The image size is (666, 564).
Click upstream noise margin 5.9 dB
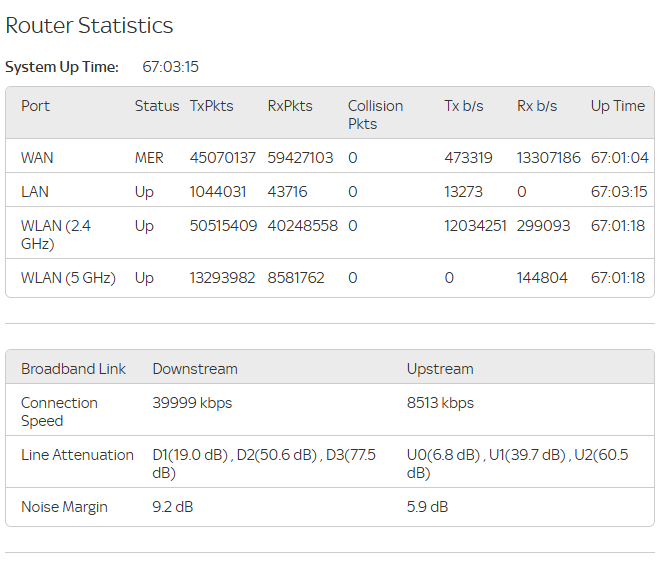coord(427,507)
